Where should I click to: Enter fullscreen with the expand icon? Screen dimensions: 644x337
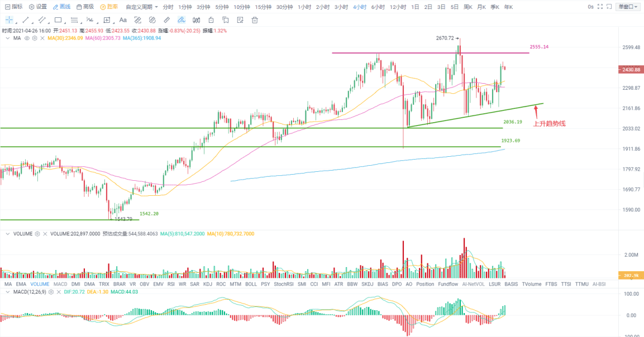point(600,7)
